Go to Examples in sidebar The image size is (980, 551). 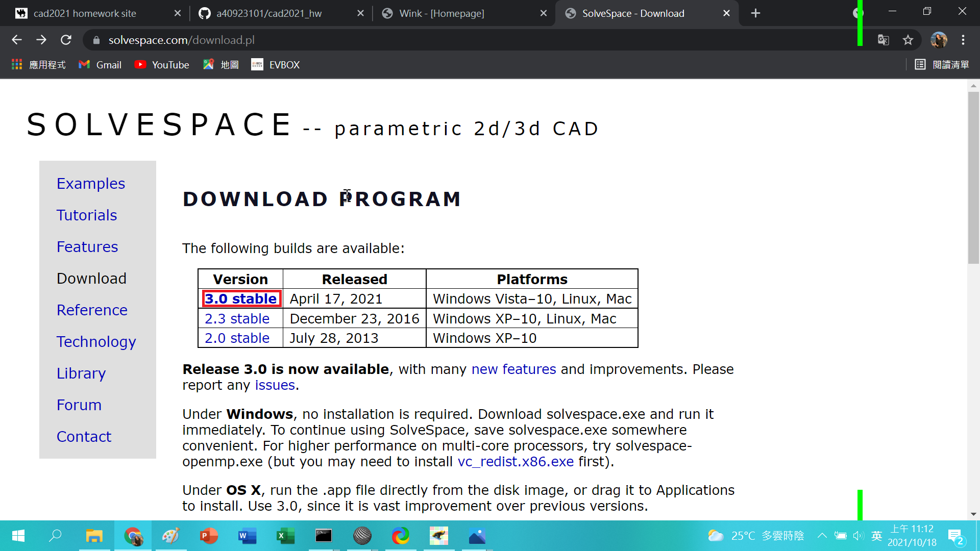[x=91, y=184]
